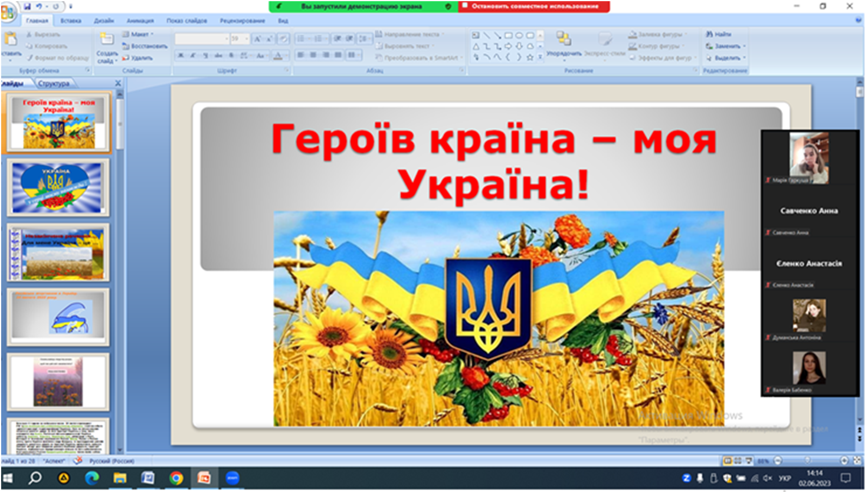Viewport: 868px width, 493px height.
Task: Switch to the Structure (Структура) pane tab
Action: coord(54,83)
